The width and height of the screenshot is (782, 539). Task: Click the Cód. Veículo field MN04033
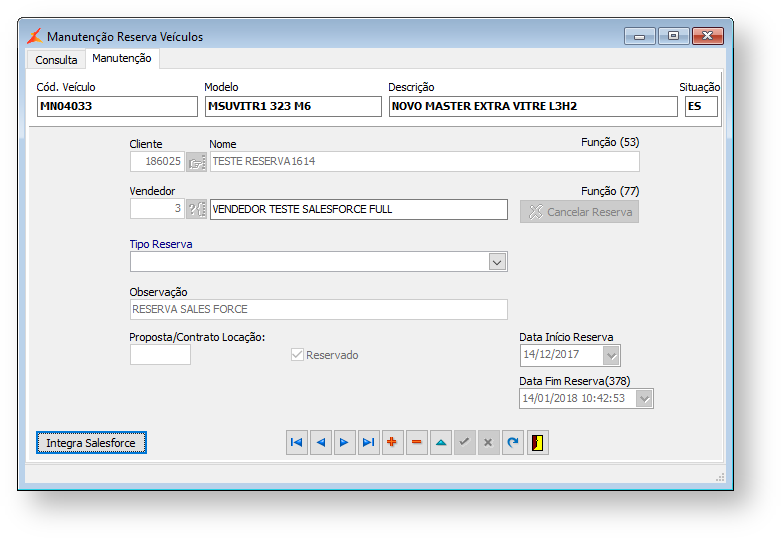pos(117,106)
